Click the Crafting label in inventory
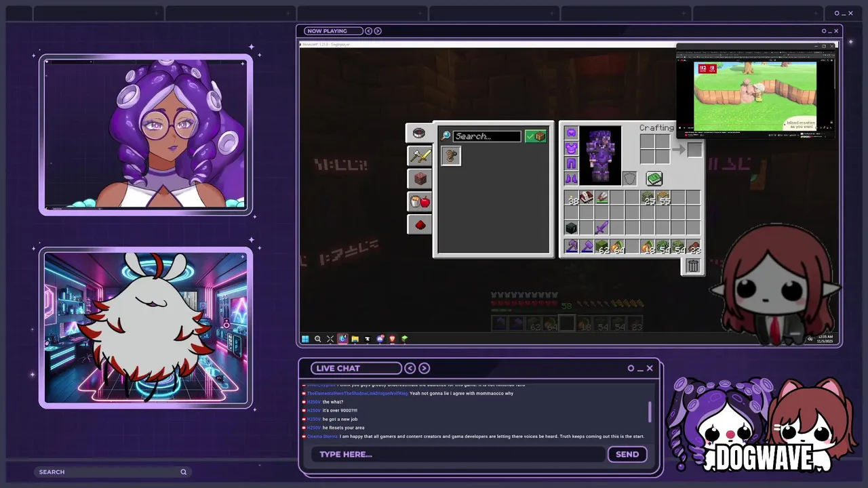 (656, 127)
